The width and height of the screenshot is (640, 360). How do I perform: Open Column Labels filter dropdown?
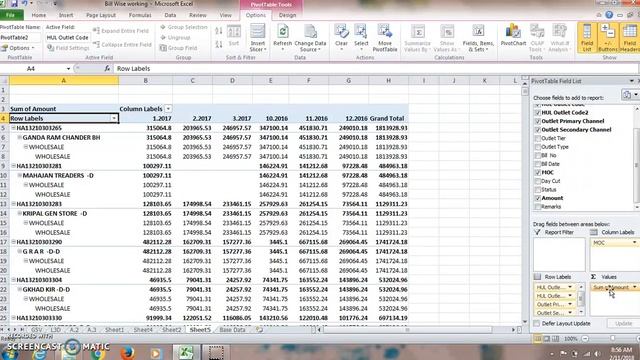pyautogui.click(x=168, y=109)
